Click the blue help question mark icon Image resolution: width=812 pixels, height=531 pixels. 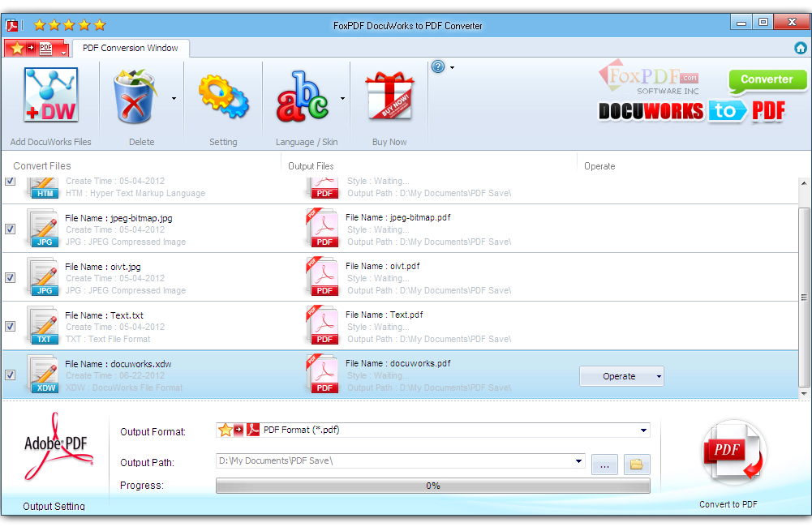pos(438,66)
